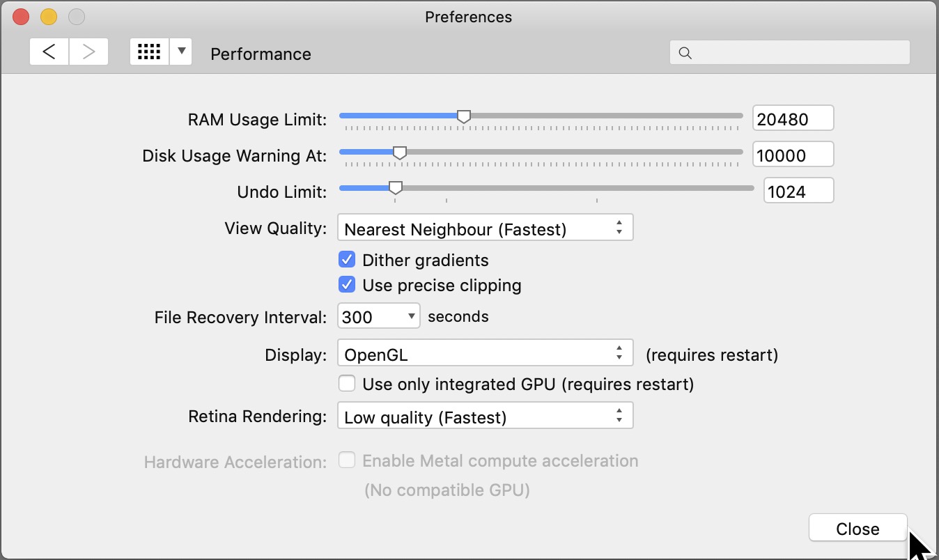Click the RAM Usage Limit value field
The height and width of the screenshot is (560, 939).
coord(793,119)
